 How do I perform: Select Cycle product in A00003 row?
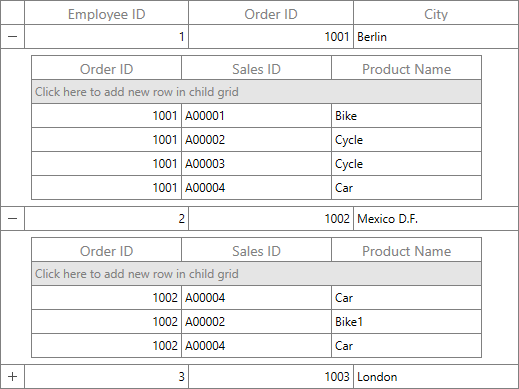(x=406, y=164)
